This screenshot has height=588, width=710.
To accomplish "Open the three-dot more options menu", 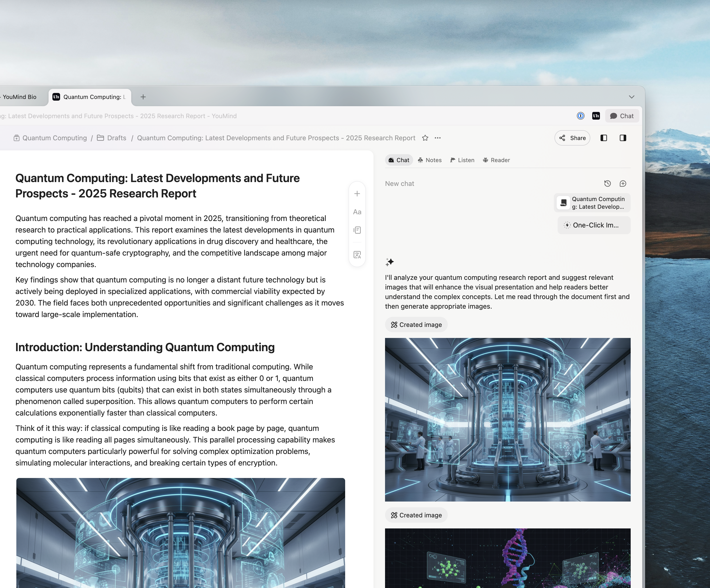I will 437,138.
